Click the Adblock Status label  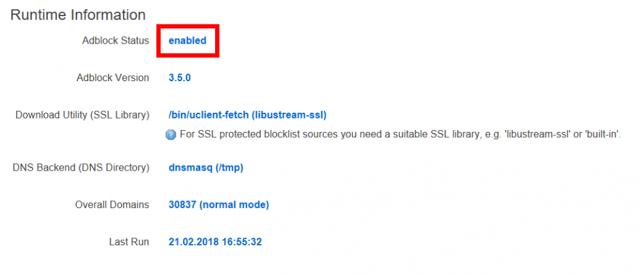pyautogui.click(x=115, y=41)
